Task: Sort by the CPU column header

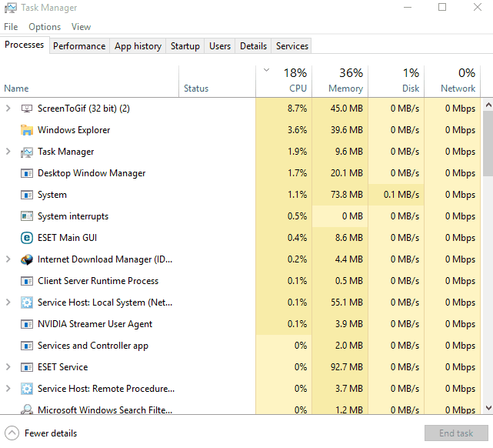Action: pos(284,82)
